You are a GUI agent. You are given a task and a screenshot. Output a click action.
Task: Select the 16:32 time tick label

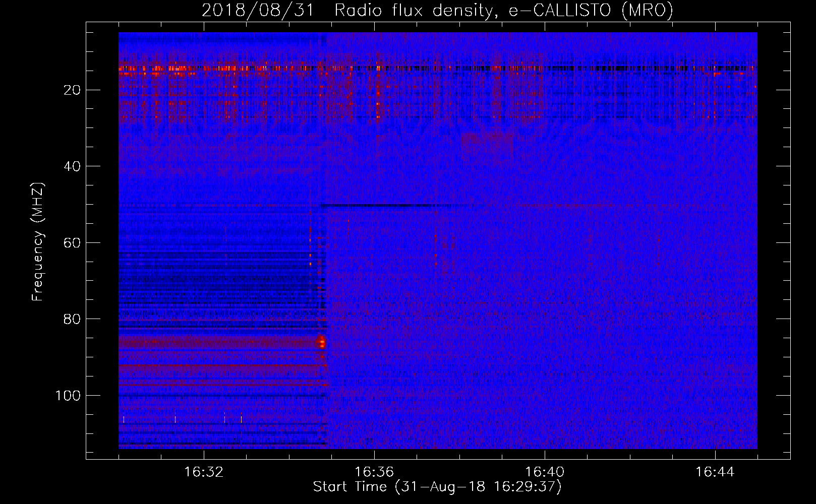(204, 472)
